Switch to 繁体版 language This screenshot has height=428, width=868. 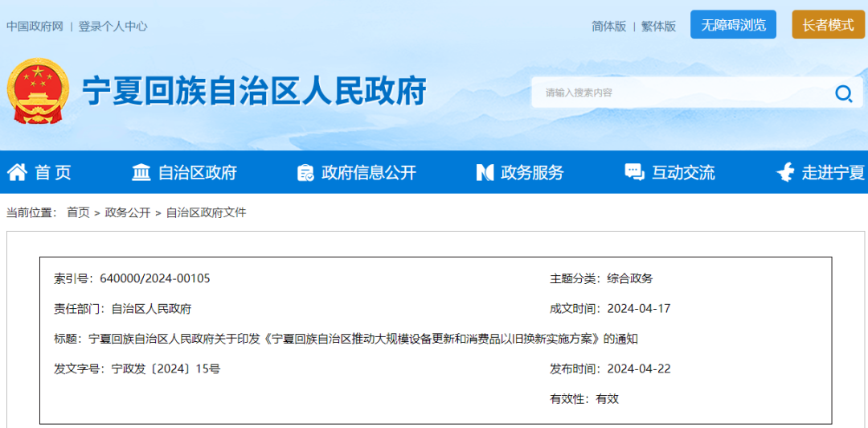[658, 26]
